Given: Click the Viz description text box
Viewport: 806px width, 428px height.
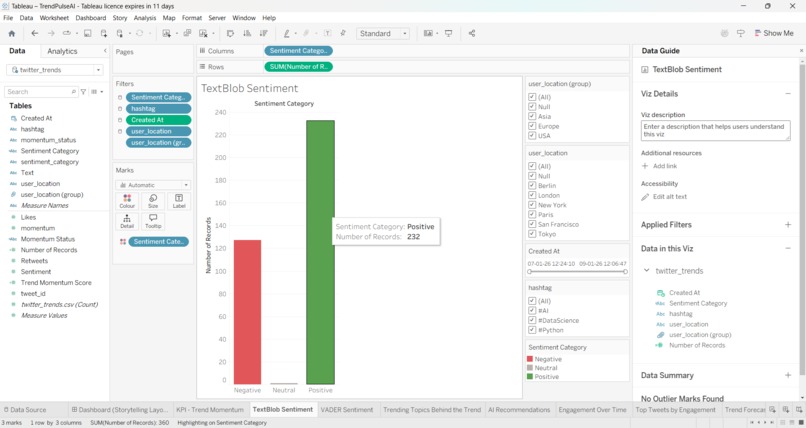Looking at the screenshot, I should 716,131.
